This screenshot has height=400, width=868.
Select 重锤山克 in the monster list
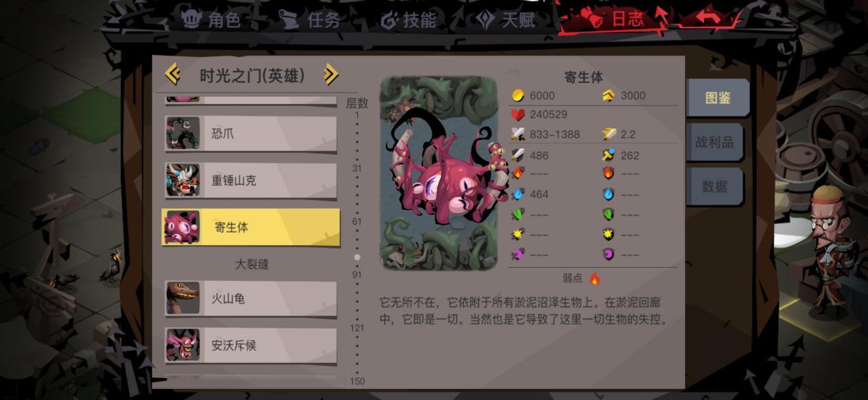pyautogui.click(x=250, y=180)
